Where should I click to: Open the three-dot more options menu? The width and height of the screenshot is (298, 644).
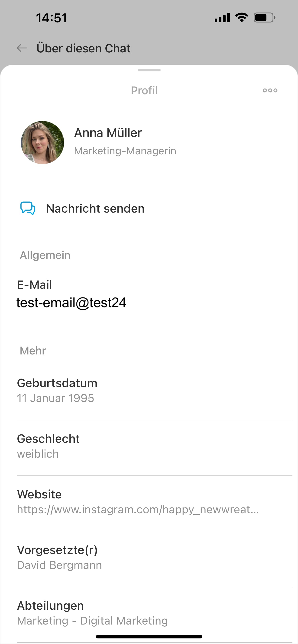(x=270, y=90)
